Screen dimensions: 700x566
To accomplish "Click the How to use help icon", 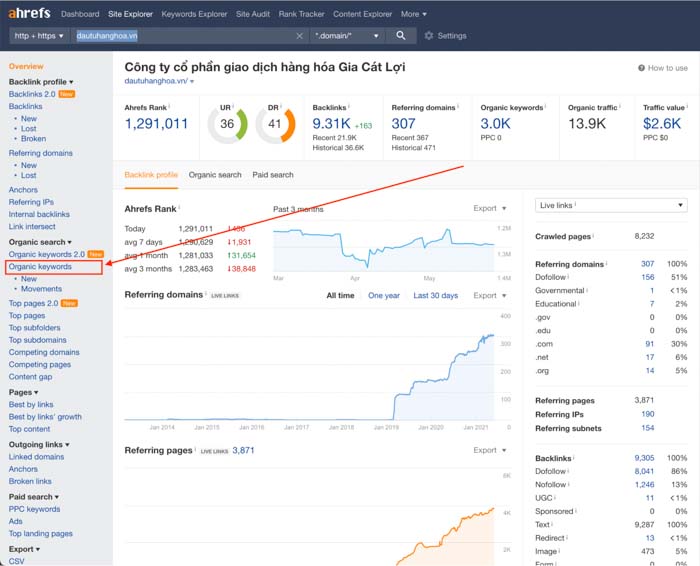I will (x=641, y=68).
